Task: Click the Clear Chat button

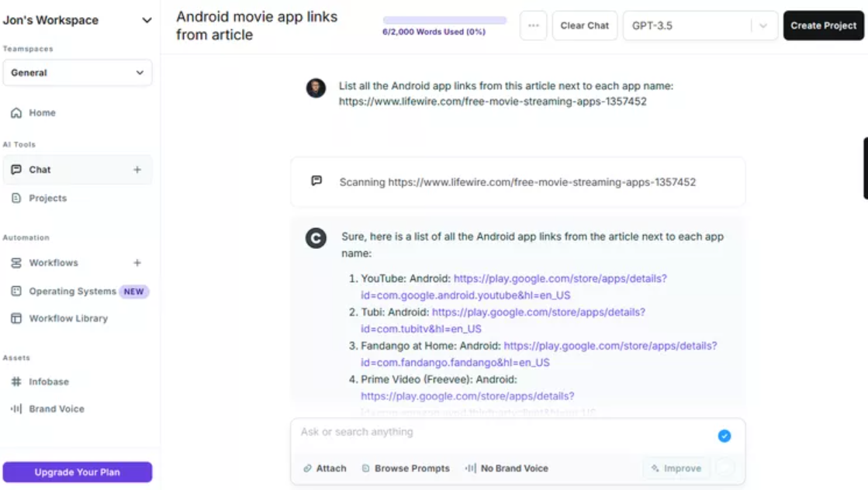Action: [585, 26]
